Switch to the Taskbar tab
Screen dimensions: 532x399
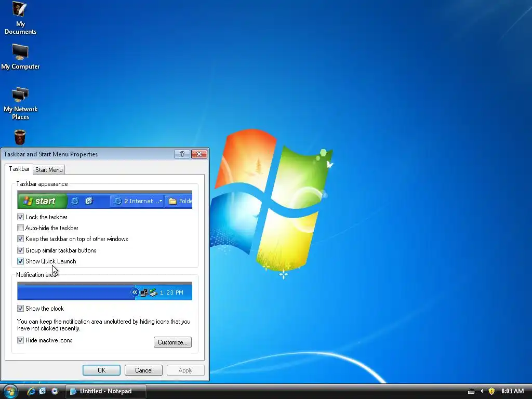click(x=19, y=169)
